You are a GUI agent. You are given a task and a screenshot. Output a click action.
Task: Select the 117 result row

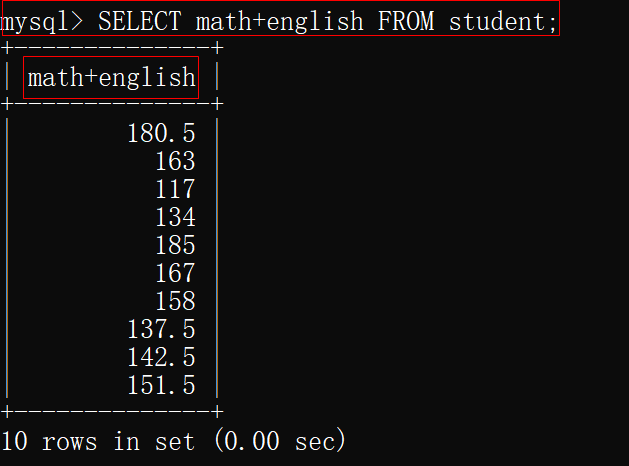[175, 189]
